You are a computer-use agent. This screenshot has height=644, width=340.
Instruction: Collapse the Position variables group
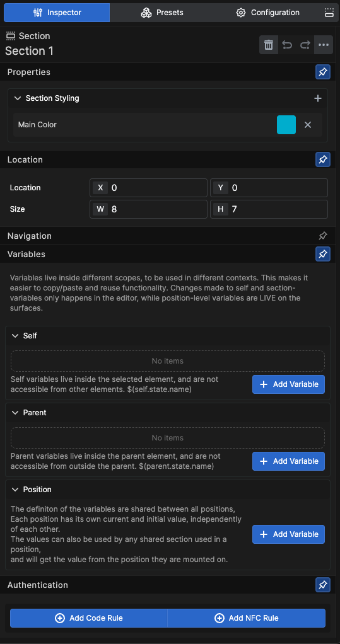15,490
